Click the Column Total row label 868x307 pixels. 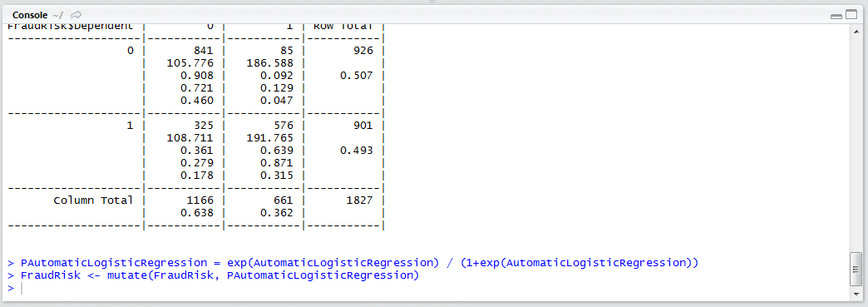click(93, 200)
